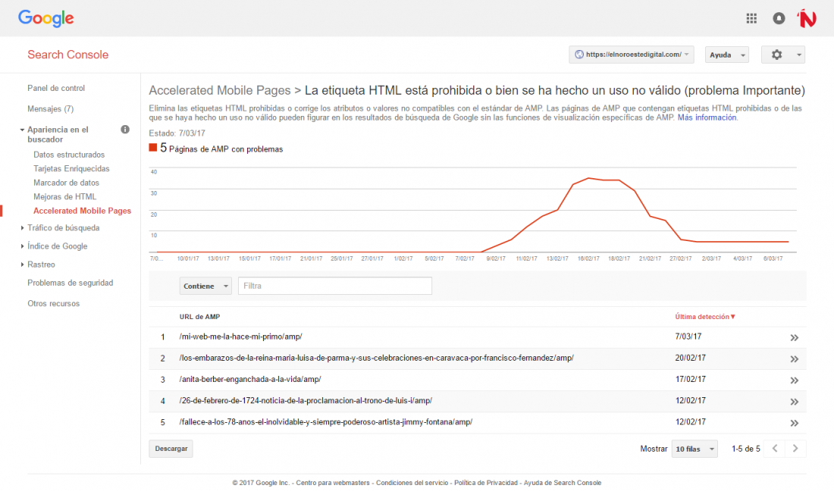The height and width of the screenshot is (504, 834).
Task: Open Mensajes (7) in sidebar
Action: tap(51, 109)
